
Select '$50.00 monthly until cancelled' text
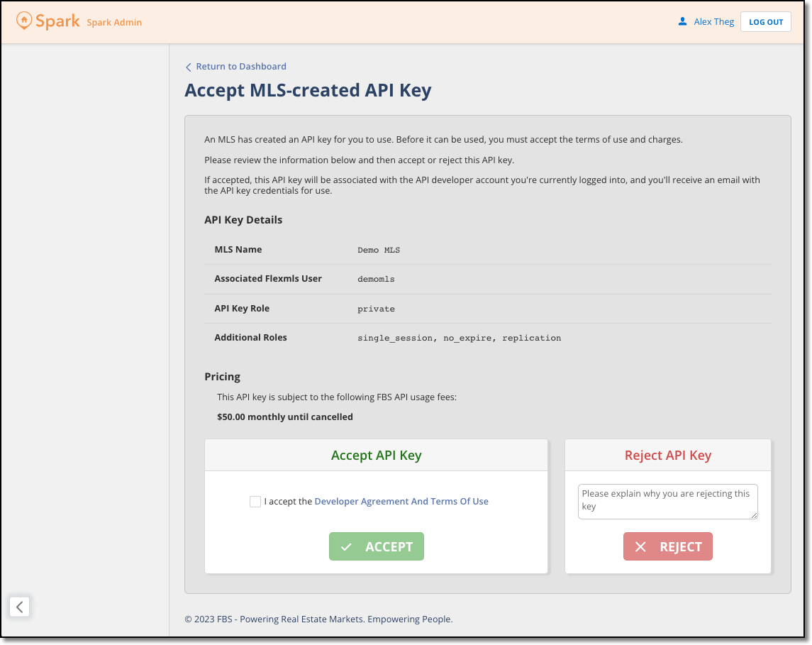(x=285, y=417)
